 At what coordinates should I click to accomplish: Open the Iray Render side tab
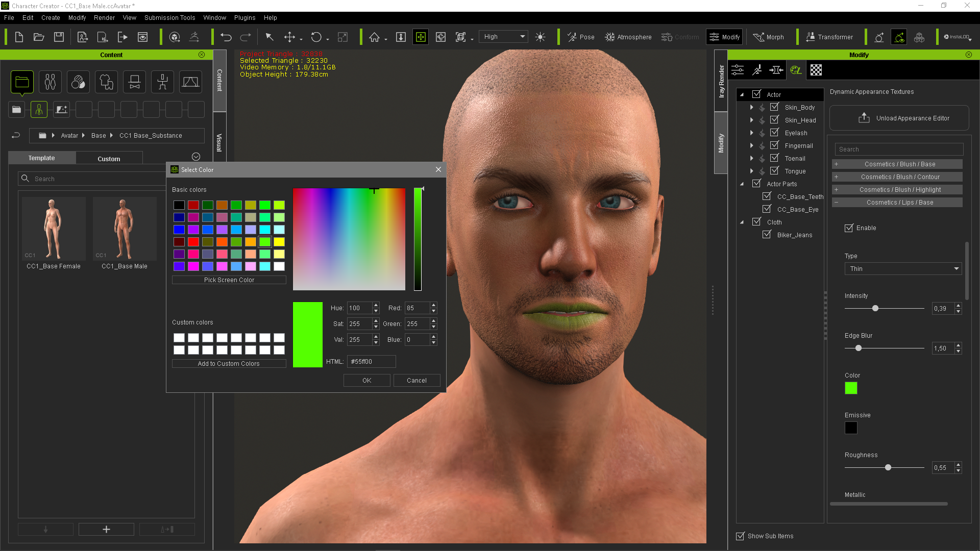click(x=721, y=81)
